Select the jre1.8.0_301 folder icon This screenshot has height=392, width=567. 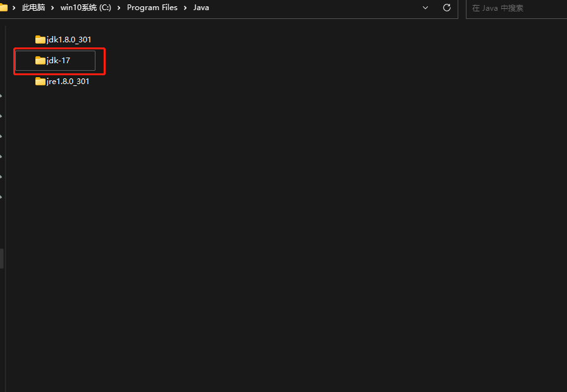(x=41, y=81)
